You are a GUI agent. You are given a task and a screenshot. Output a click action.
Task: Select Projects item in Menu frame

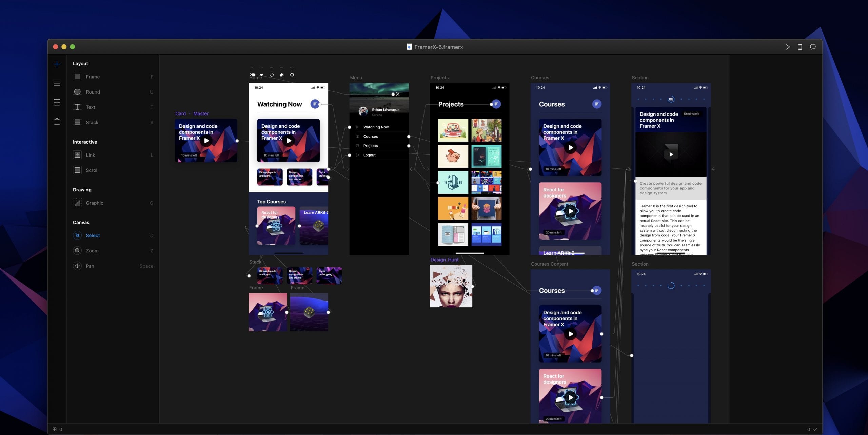click(370, 146)
